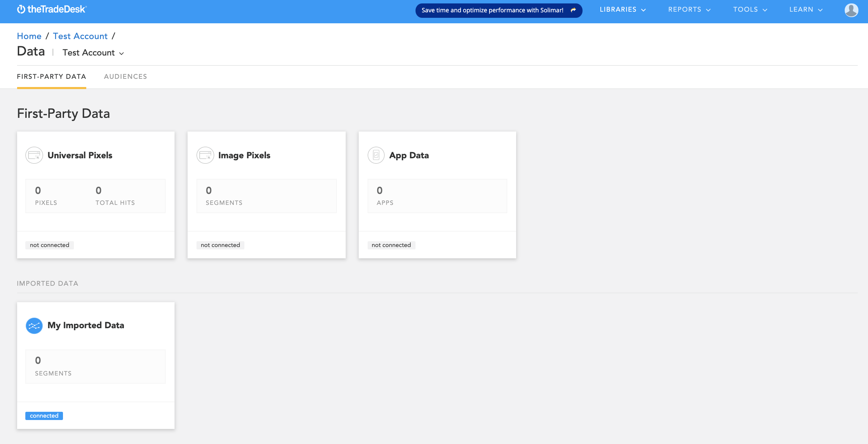This screenshot has height=444, width=868.
Task: Click the blue connected status badge
Action: [44, 416]
